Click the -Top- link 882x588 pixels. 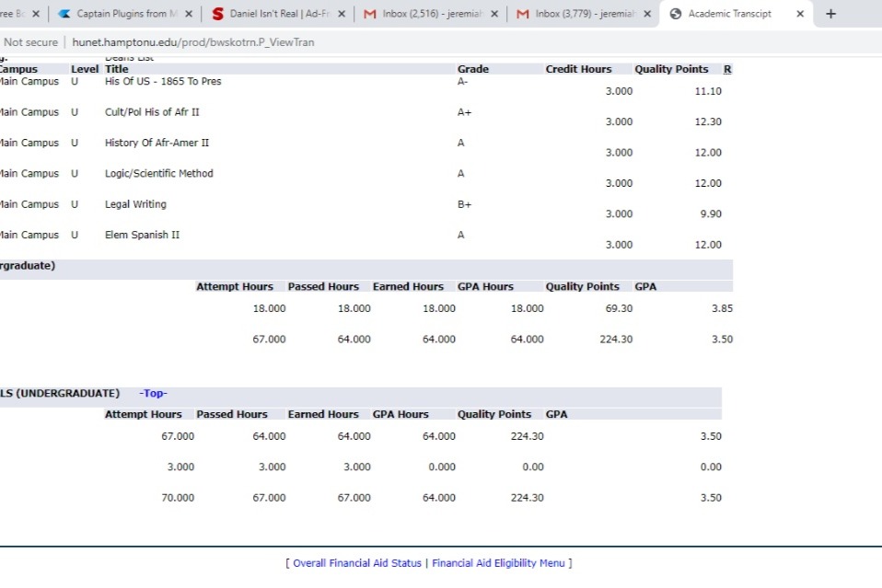click(x=153, y=393)
